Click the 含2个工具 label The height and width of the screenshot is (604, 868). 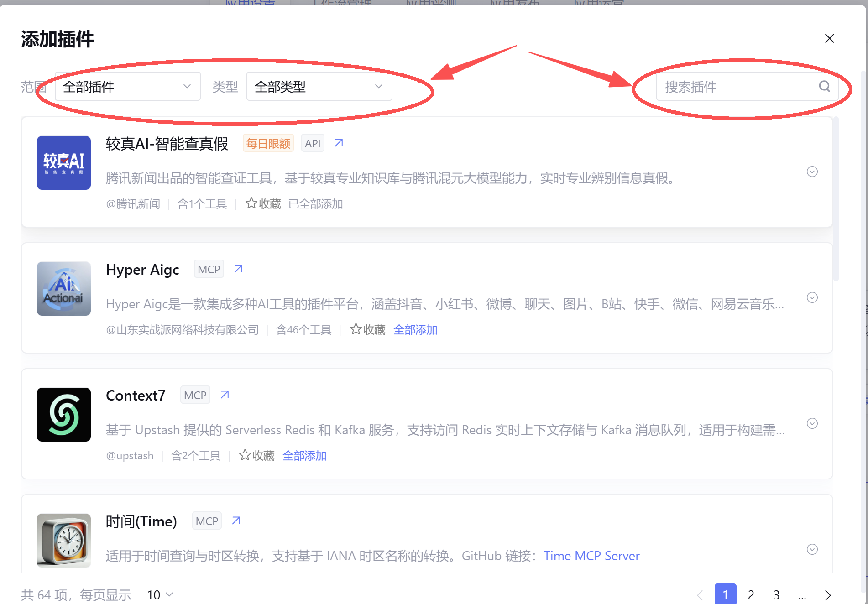[196, 455]
